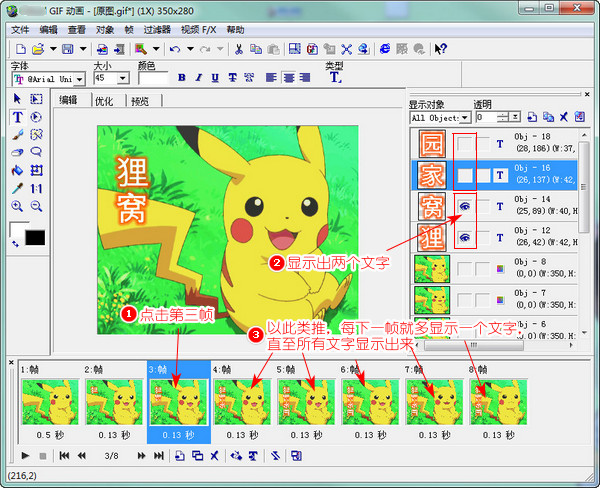600x488 pixels.
Task: Open the font name dropdown
Action: click(x=80, y=79)
